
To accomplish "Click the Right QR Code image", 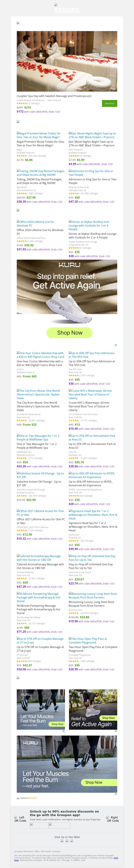I will click(113, 819).
